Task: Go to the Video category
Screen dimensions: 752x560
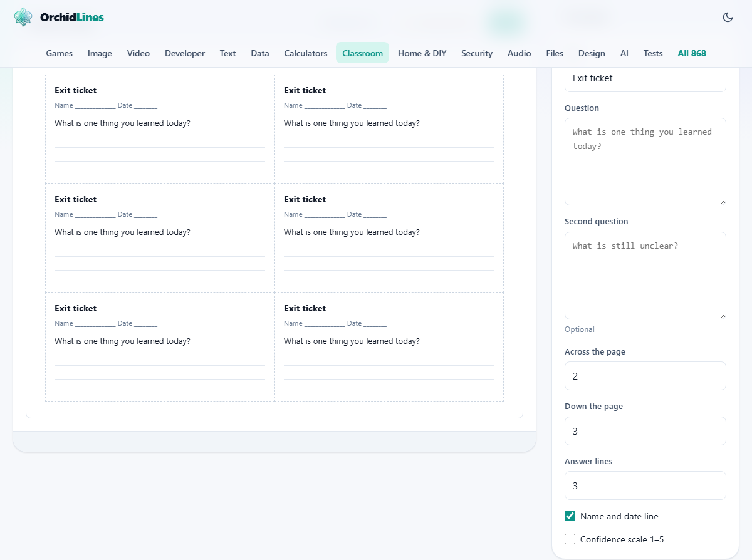Action: click(138, 53)
